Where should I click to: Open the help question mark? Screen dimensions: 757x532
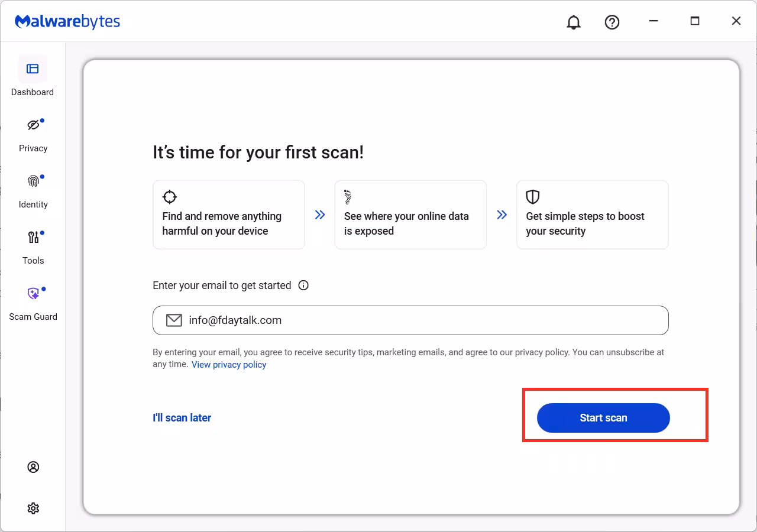tap(612, 22)
